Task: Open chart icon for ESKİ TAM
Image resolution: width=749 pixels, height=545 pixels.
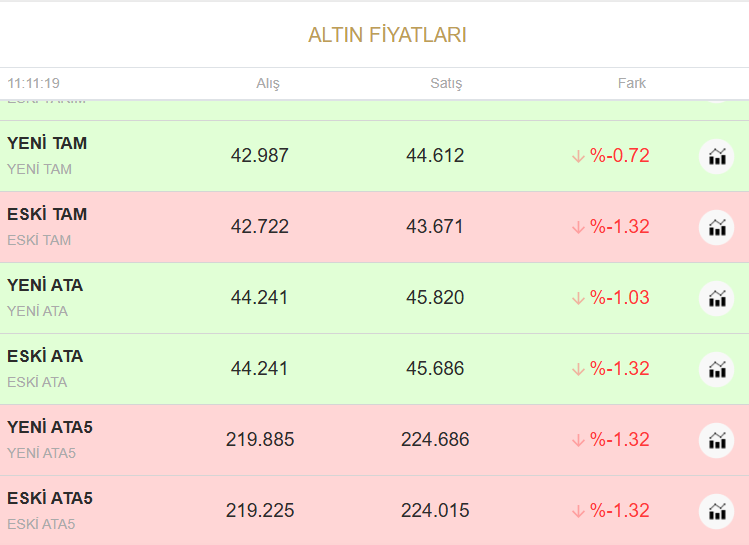Action: (x=716, y=227)
